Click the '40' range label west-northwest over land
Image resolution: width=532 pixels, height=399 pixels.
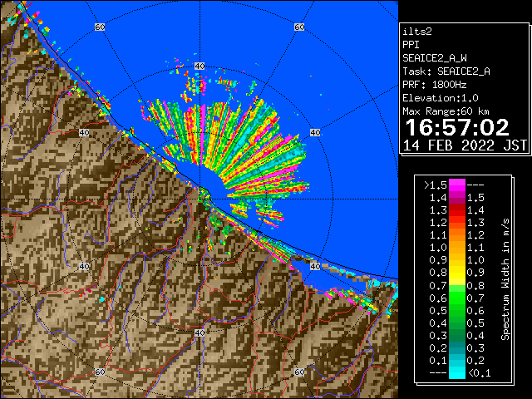(84, 133)
